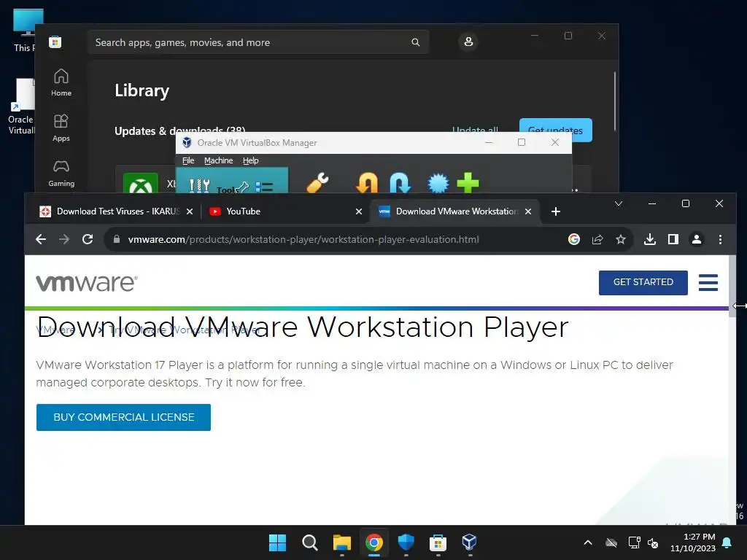Open clock and date in taskbar
This screenshot has width=747, height=560.
pyautogui.click(x=693, y=542)
